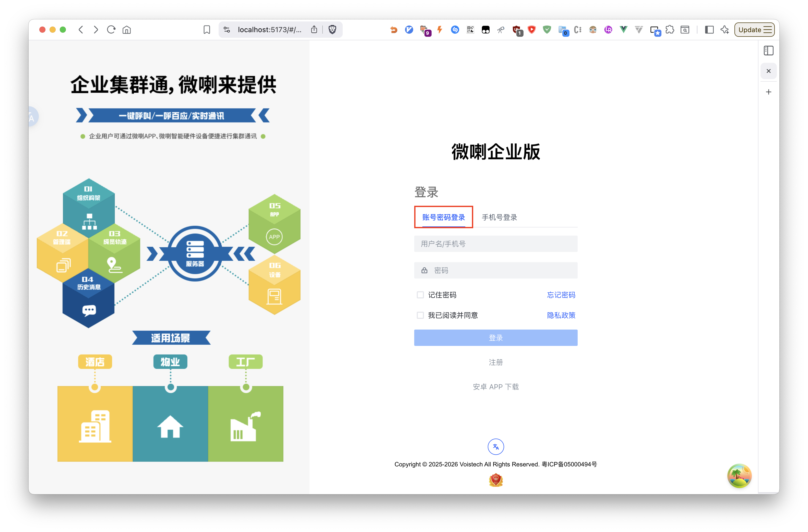Add a new sidebar item with plus
This screenshot has width=808, height=532.
pos(769,92)
